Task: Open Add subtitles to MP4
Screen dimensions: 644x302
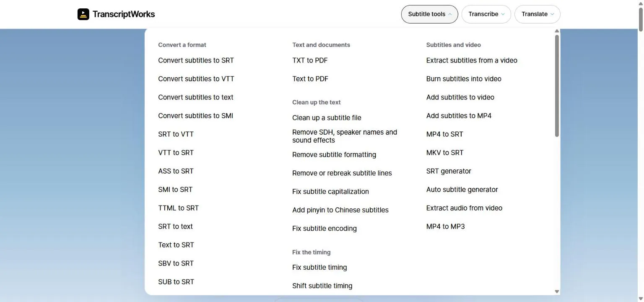Action: [x=459, y=116]
